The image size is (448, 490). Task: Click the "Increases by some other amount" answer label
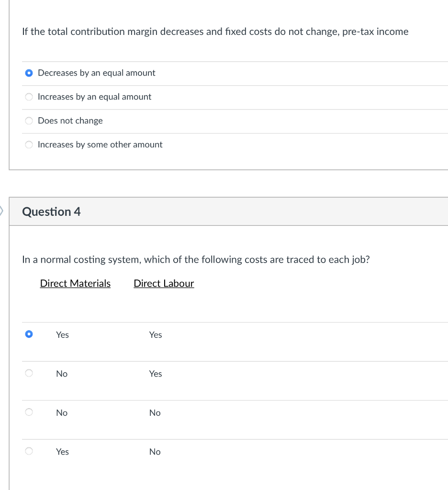pos(100,145)
